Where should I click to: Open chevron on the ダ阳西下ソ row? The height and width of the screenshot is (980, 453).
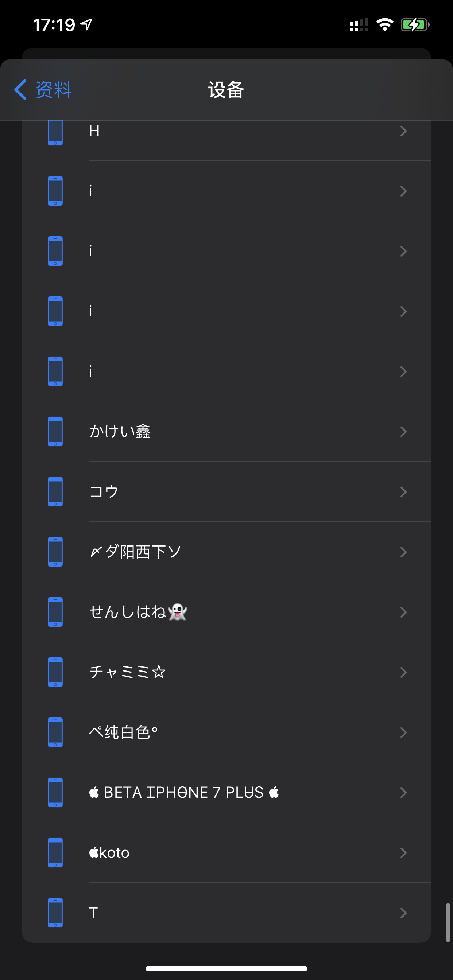coord(403,552)
